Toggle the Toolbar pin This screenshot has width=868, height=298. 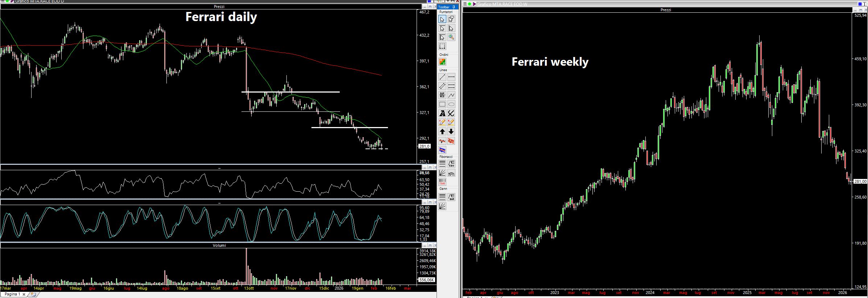(x=454, y=7)
